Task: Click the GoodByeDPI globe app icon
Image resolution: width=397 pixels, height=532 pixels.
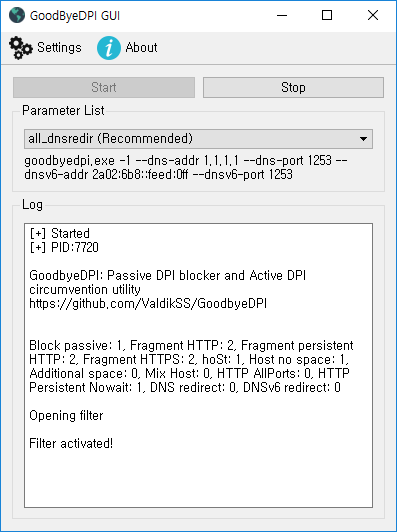Action: pyautogui.click(x=17, y=15)
